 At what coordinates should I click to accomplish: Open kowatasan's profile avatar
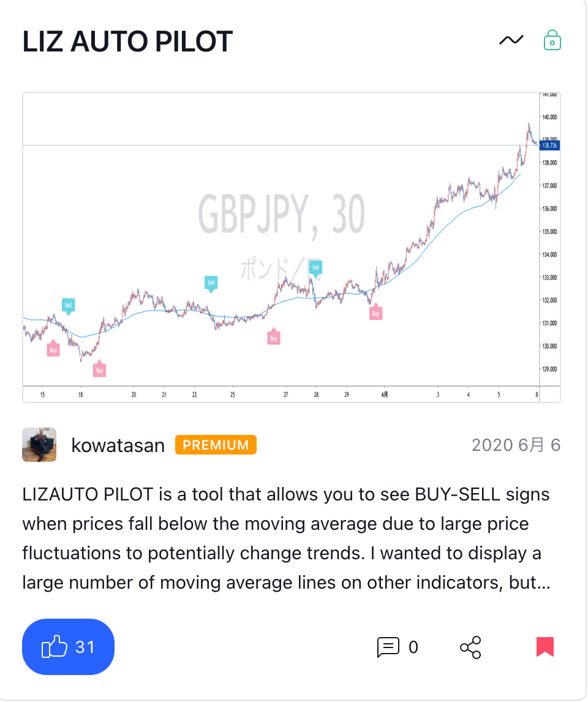coord(39,445)
